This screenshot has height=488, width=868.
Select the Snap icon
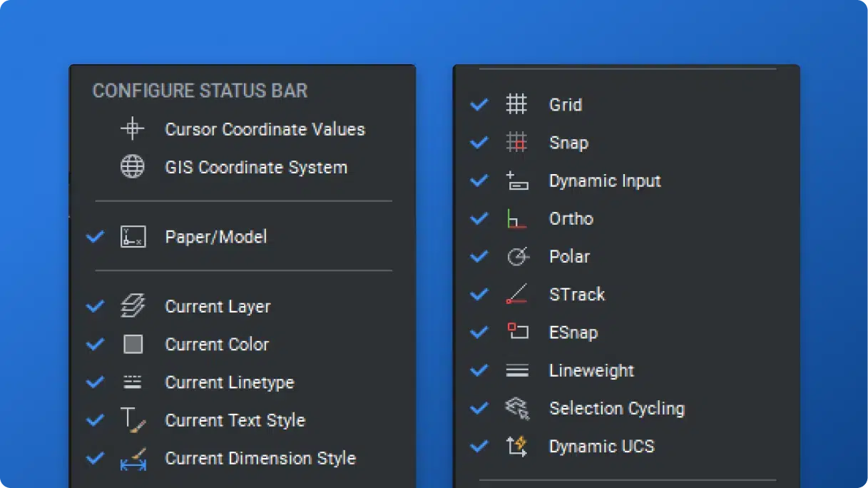pyautogui.click(x=519, y=142)
